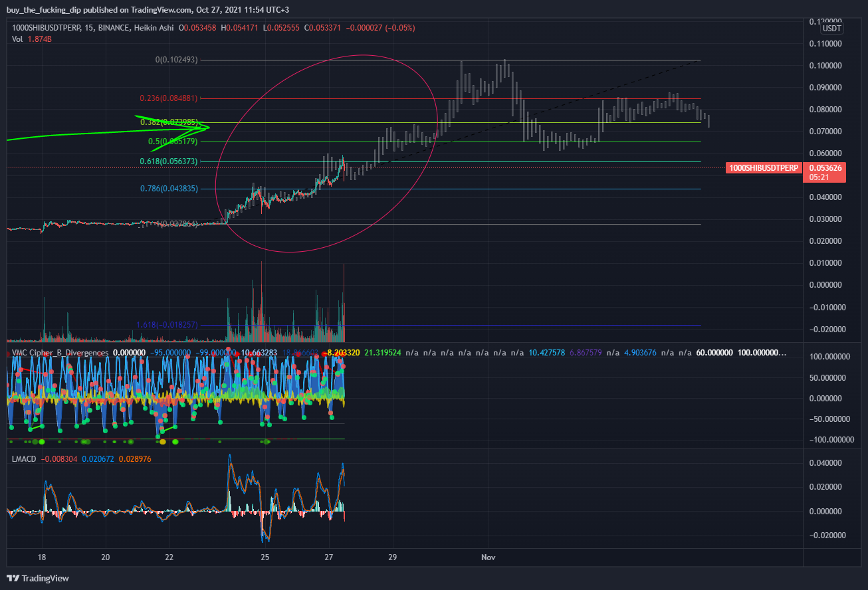Image resolution: width=868 pixels, height=590 pixels.
Task: Click the VMC legend value −95.000000
Action: point(170,353)
